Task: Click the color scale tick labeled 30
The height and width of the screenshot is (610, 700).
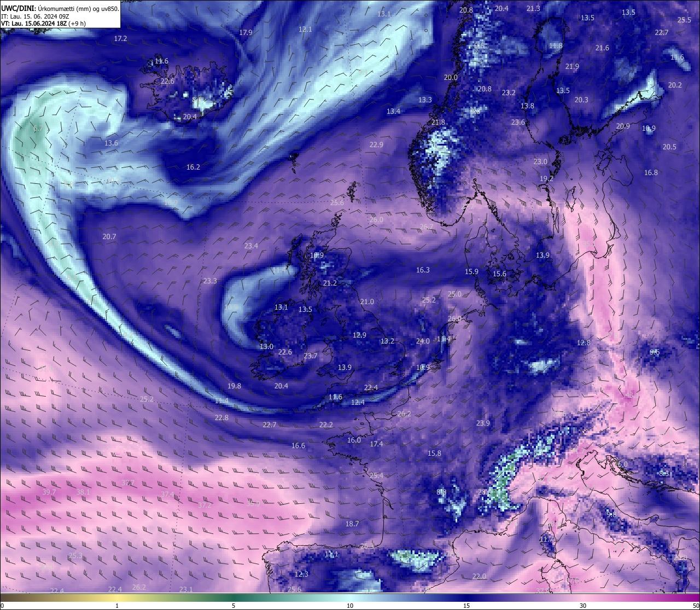Action: coord(583,606)
